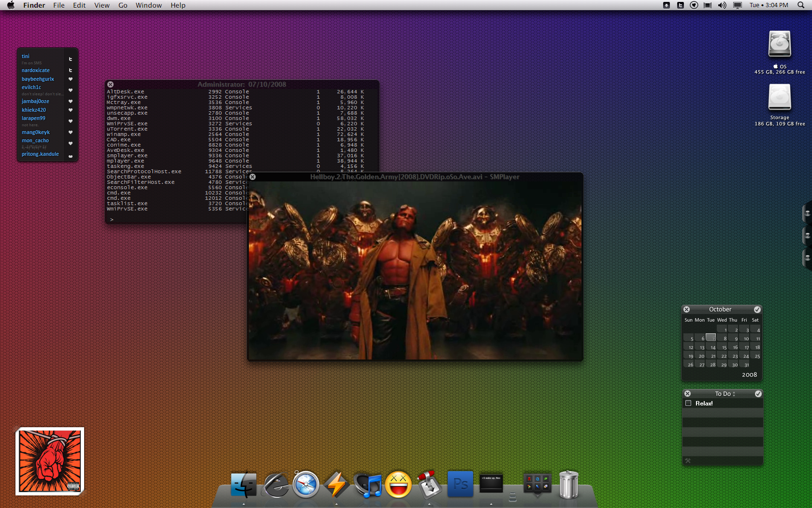Open the Go menu
The height and width of the screenshot is (508, 812).
[x=123, y=5]
